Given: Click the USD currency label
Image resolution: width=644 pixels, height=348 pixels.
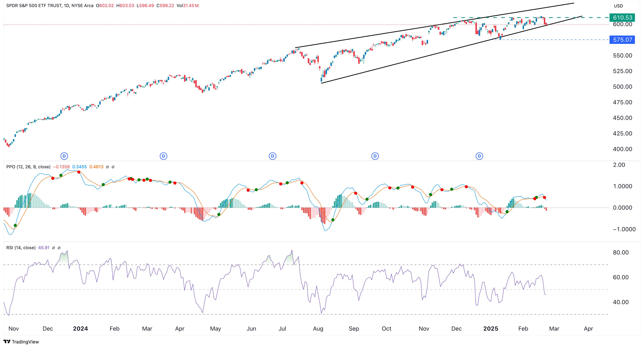Looking at the screenshot, I should (618, 6).
